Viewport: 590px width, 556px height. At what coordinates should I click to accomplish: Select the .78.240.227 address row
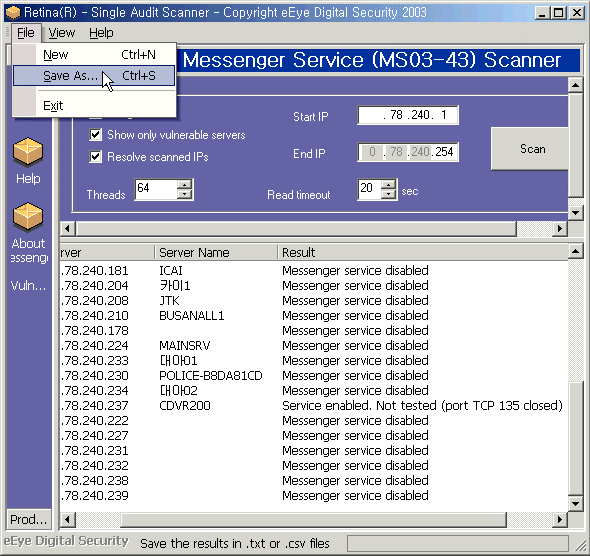point(314,436)
